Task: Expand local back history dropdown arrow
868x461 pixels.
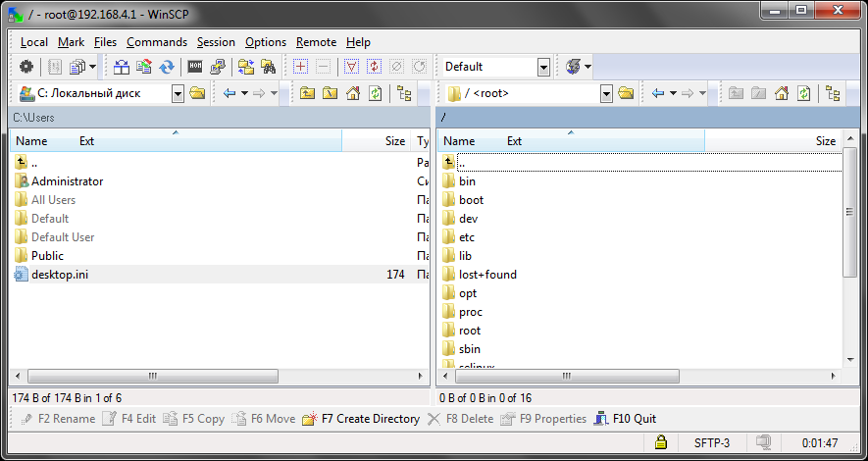Action: 244,93
